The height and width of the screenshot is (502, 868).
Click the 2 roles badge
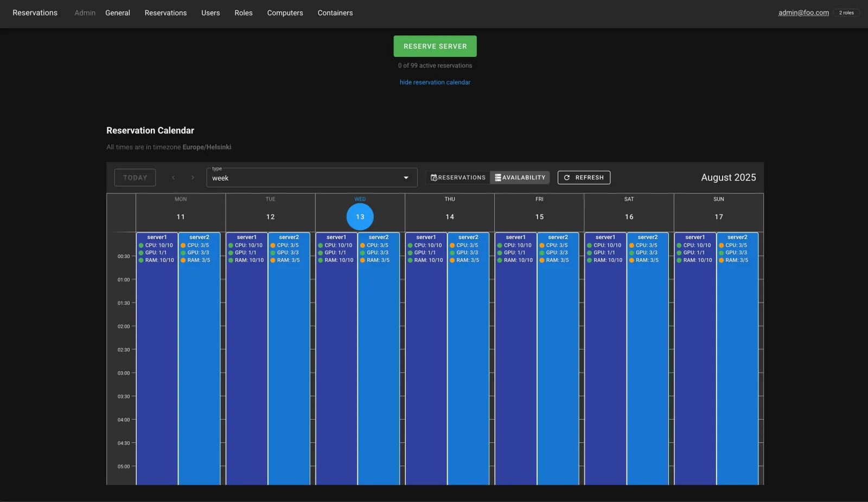pos(846,13)
